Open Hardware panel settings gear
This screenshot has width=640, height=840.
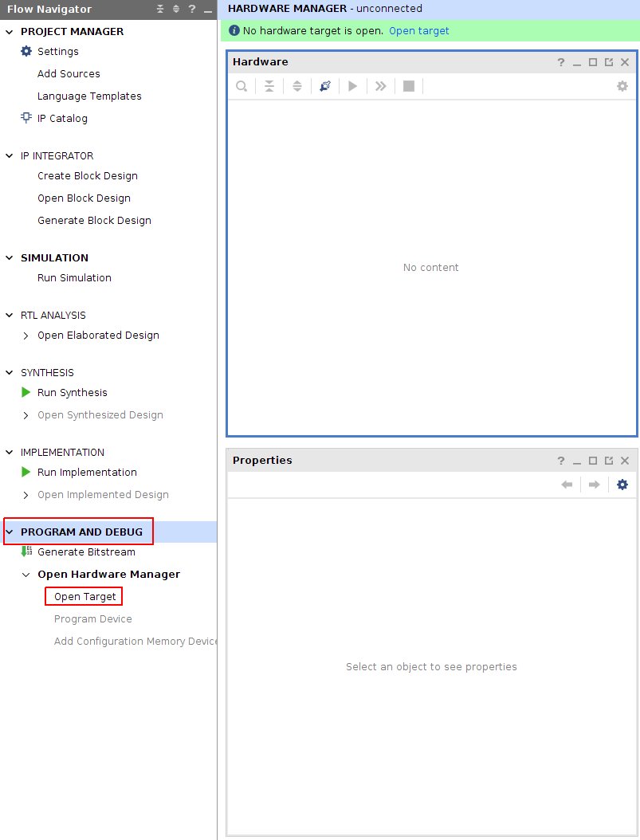(622, 86)
